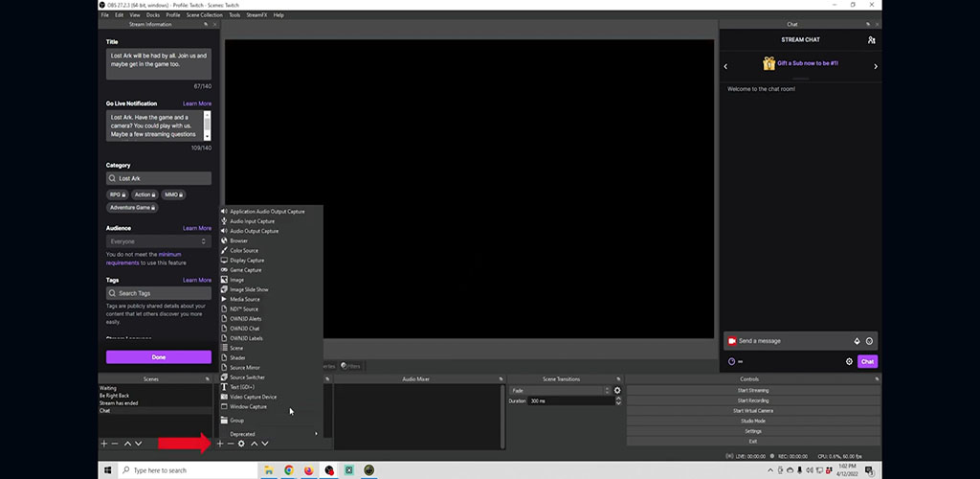Add OWN3D Alerts source
The width and height of the screenshot is (980, 479).
(x=246, y=319)
